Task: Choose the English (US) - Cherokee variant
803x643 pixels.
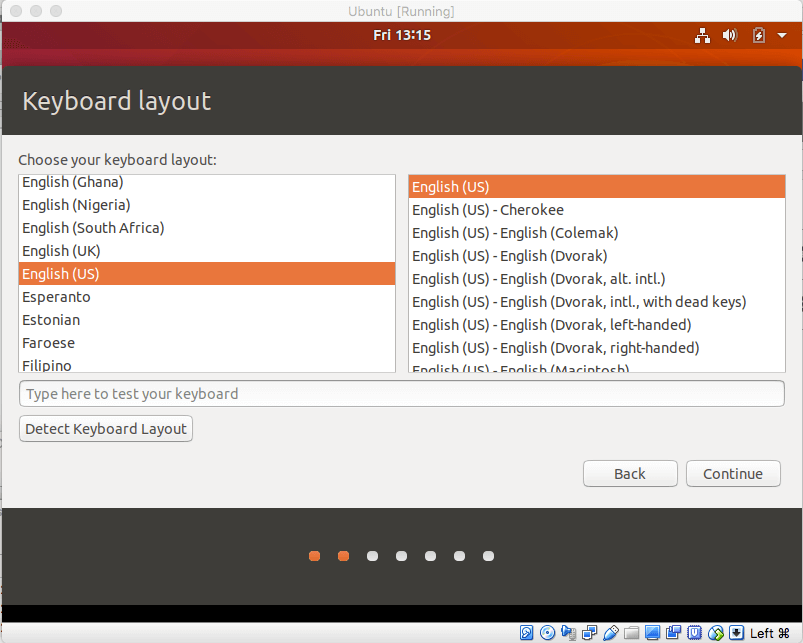Action: pyautogui.click(x=597, y=210)
